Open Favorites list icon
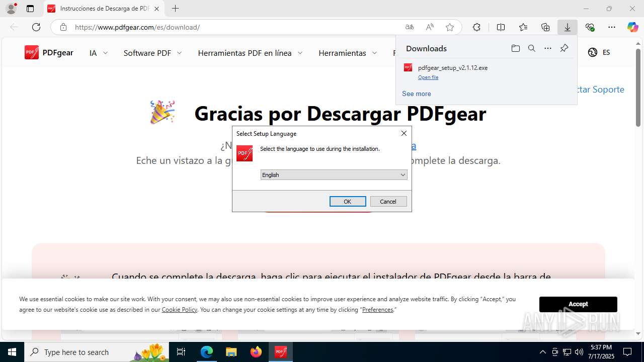 point(523,27)
